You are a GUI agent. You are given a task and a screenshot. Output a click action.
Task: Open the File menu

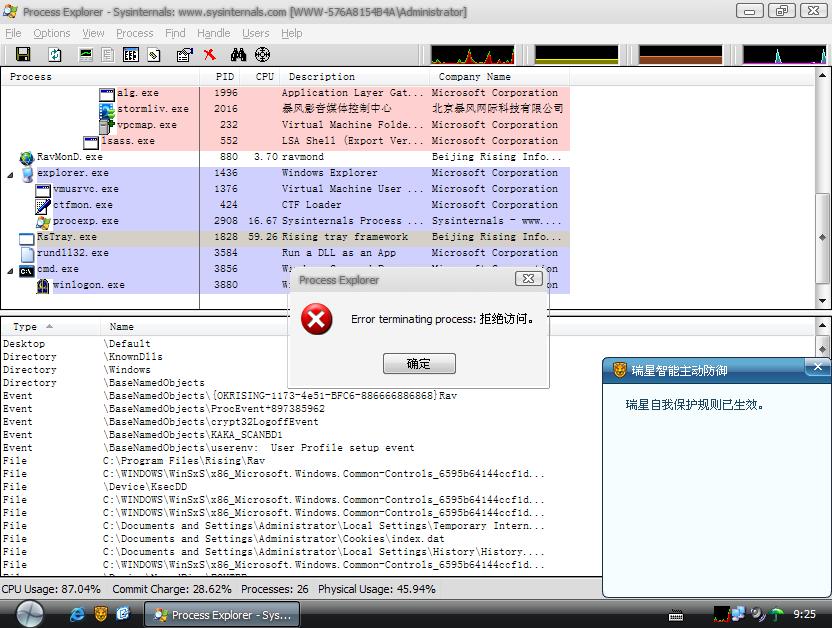(x=13, y=33)
